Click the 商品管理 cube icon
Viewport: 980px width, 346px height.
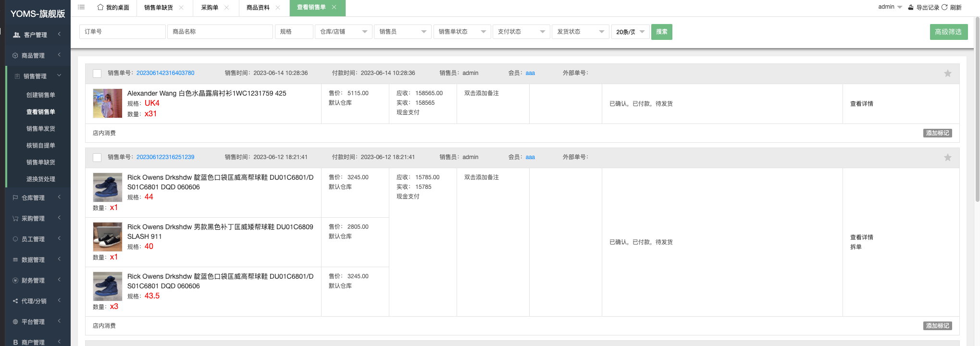(x=15, y=56)
